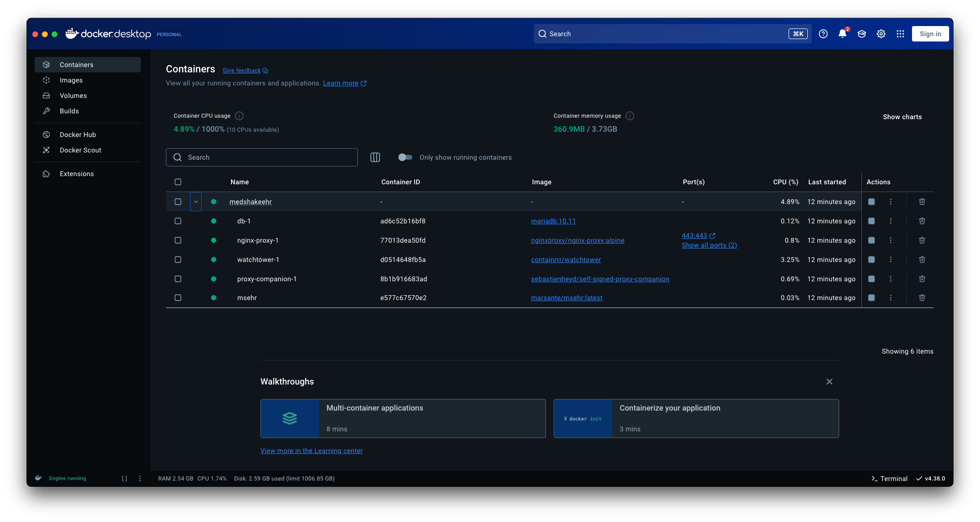Delete the db-1 container
The width and height of the screenshot is (980, 522).
(x=922, y=221)
